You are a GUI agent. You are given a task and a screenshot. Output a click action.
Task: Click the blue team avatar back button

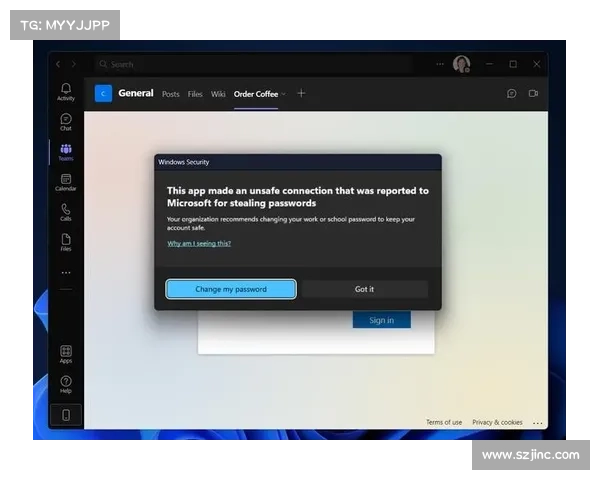(103, 93)
